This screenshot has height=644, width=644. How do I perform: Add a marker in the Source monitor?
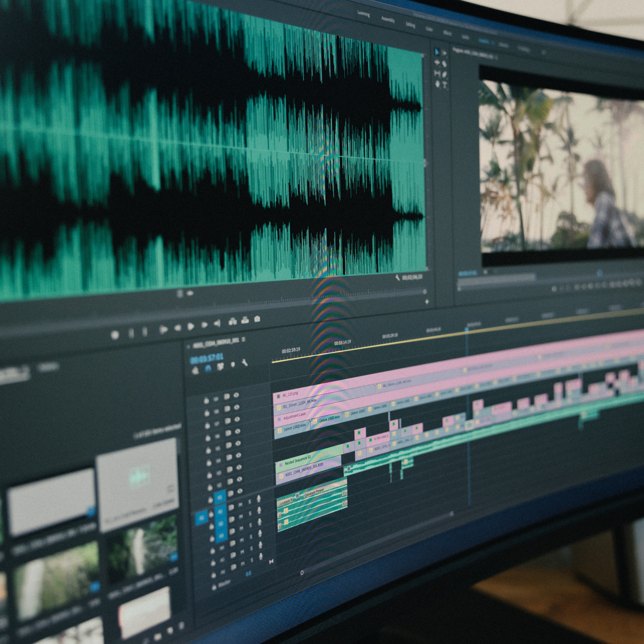point(115,335)
